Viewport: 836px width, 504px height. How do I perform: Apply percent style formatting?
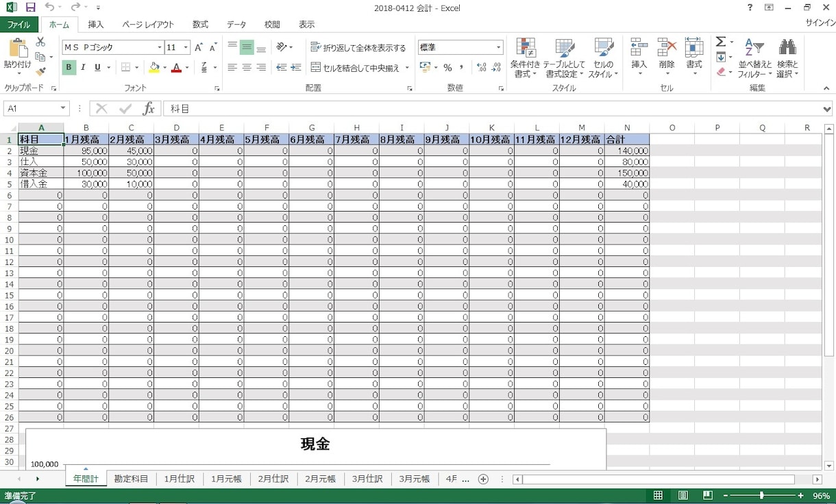(447, 67)
